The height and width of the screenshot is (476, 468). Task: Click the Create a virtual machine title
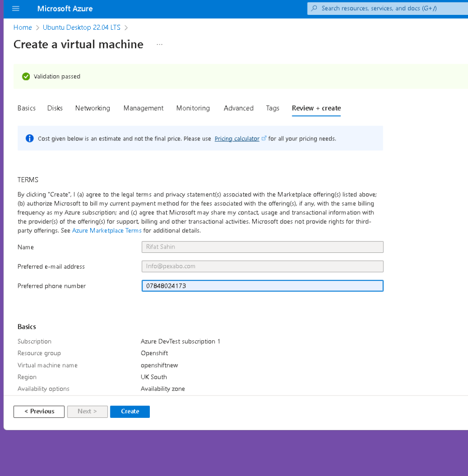pyautogui.click(x=79, y=44)
